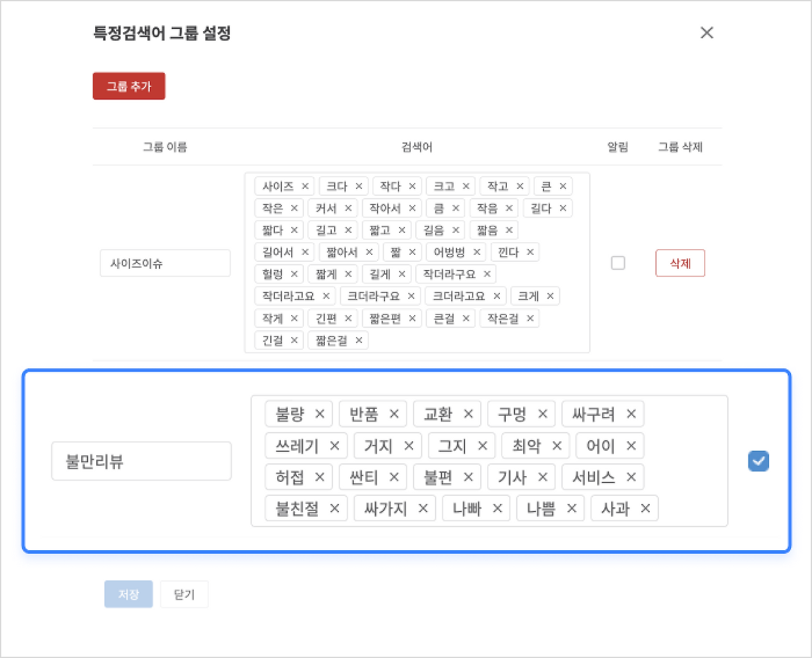Remove the 짧은걸 keyword tag
This screenshot has width=812, height=658.
coord(358,340)
